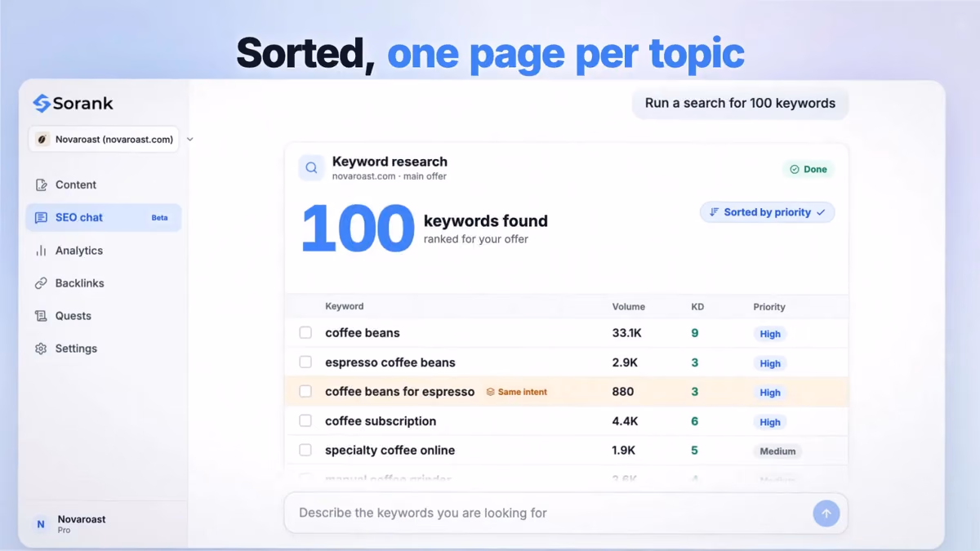
Task: Click the 1.9K volume value
Action: (x=626, y=451)
